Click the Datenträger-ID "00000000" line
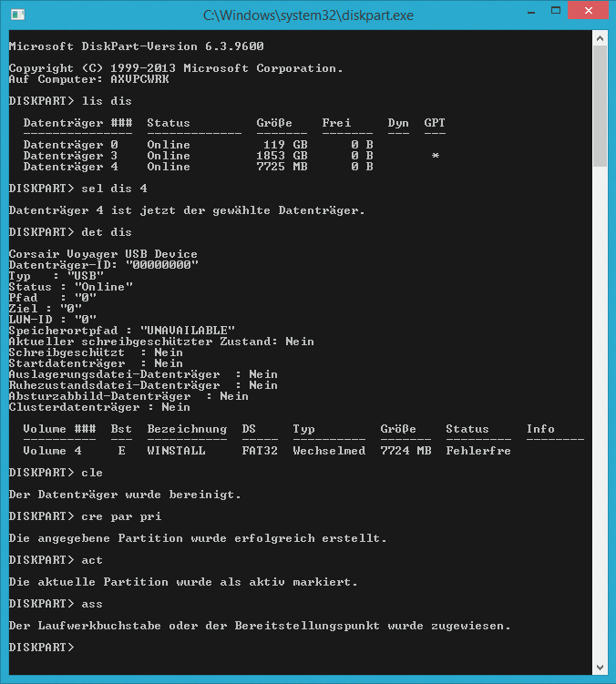Viewport: 616px width, 684px height. 104,265
